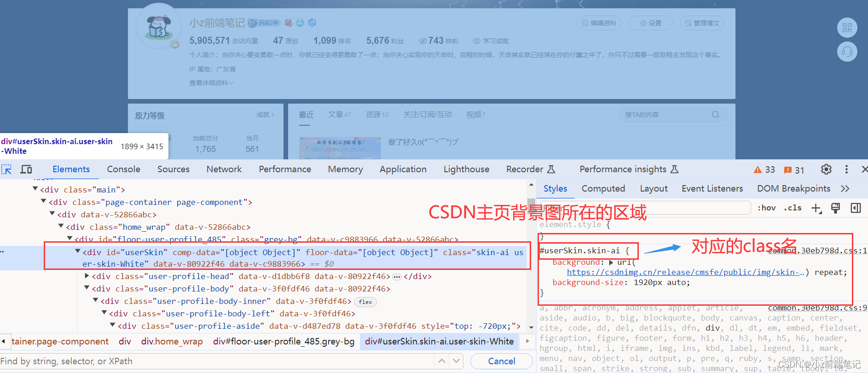Click the Elements panel scrollbar down arrow
The image size is (868, 373).
click(531, 327)
